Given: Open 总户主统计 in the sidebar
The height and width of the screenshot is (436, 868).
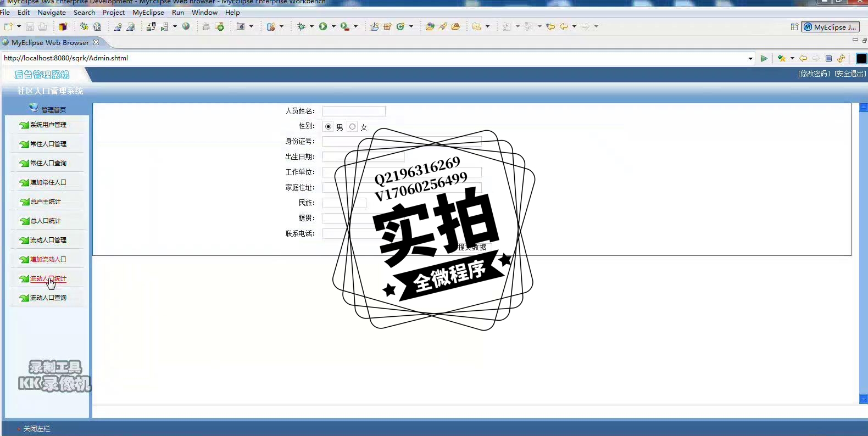Looking at the screenshot, I should coord(46,202).
